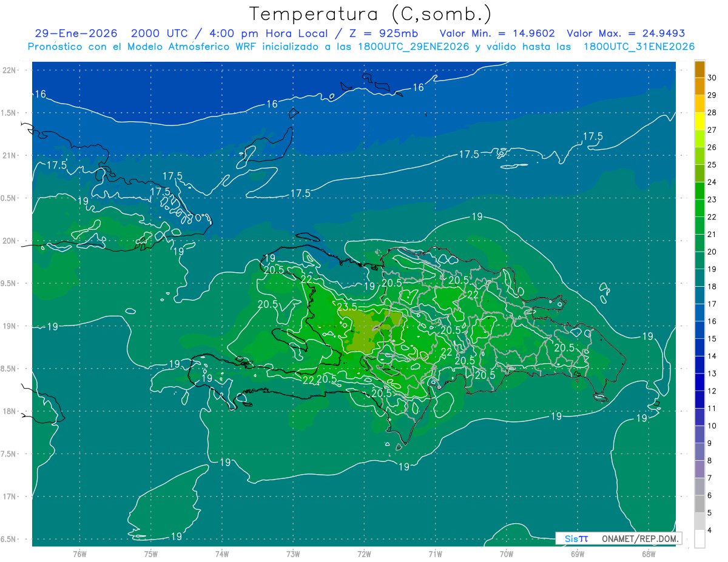Click the "71W" longitude axis label
Image resolution: width=728 pixels, height=562 pixels.
[x=435, y=554]
